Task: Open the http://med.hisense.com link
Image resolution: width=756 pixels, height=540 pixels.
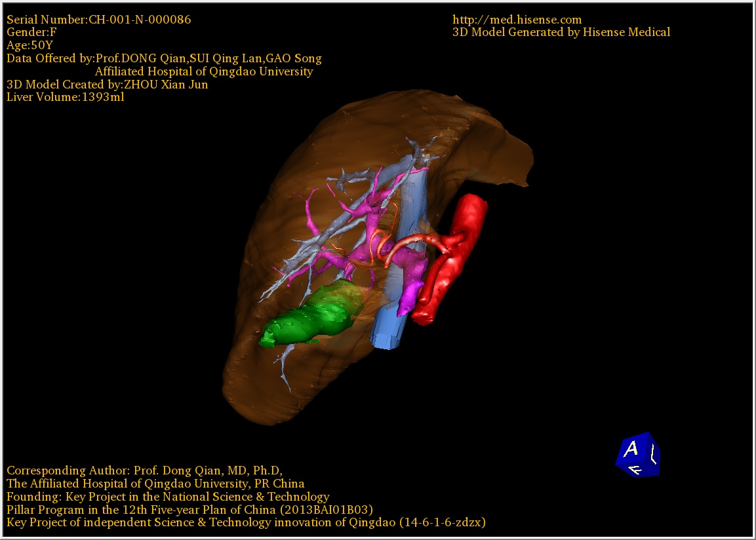Action: click(517, 20)
